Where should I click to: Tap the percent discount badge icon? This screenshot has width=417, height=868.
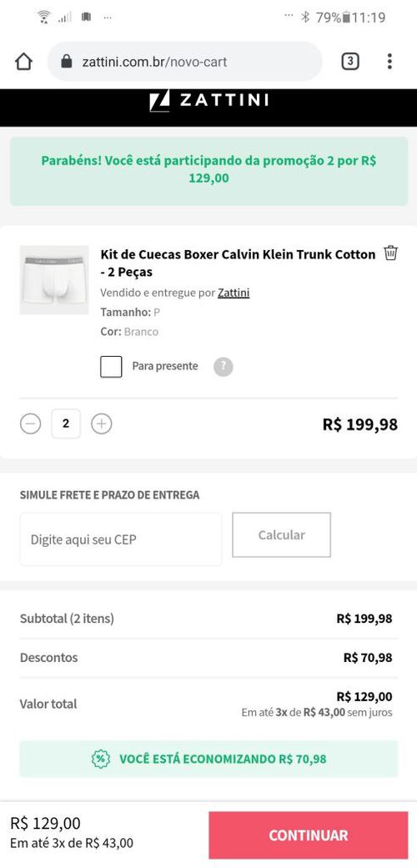click(101, 759)
